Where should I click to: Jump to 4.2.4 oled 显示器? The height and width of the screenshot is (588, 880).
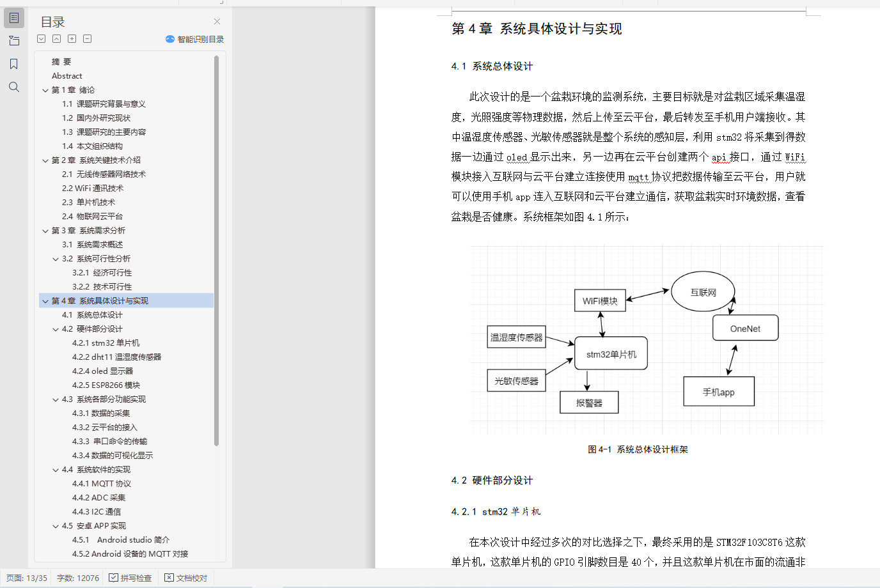102,371
